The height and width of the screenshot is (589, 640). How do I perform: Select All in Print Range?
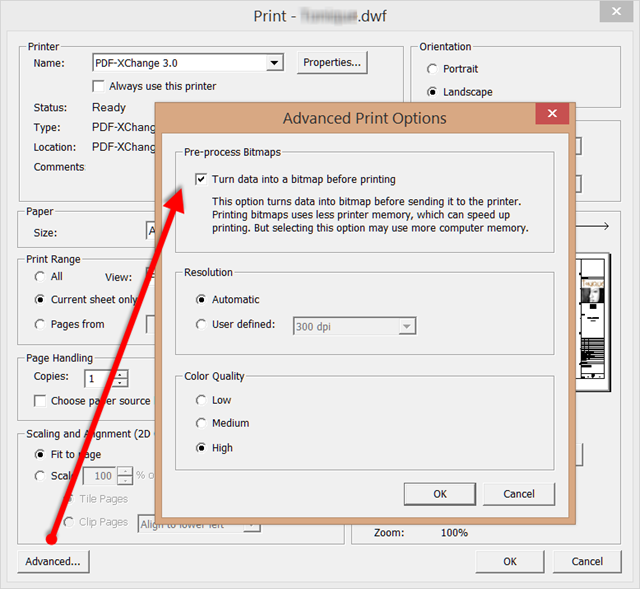[x=41, y=277]
